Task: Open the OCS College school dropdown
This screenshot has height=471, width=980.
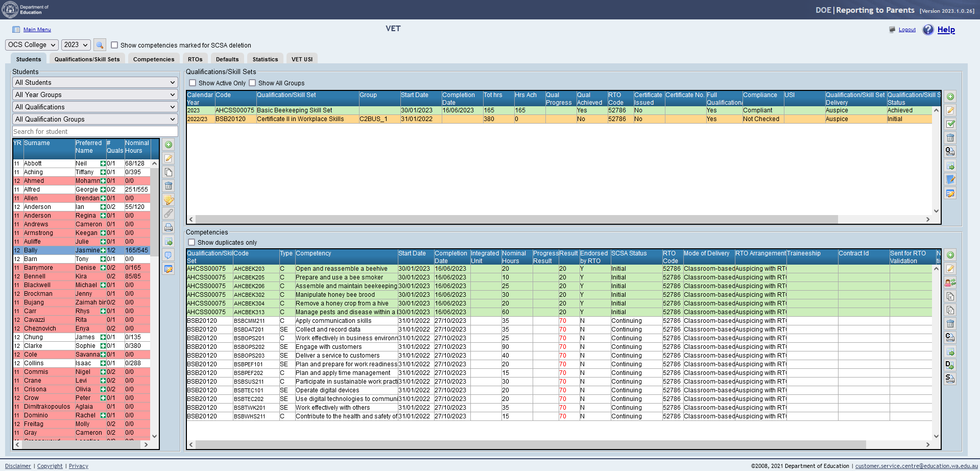Action: click(32, 45)
